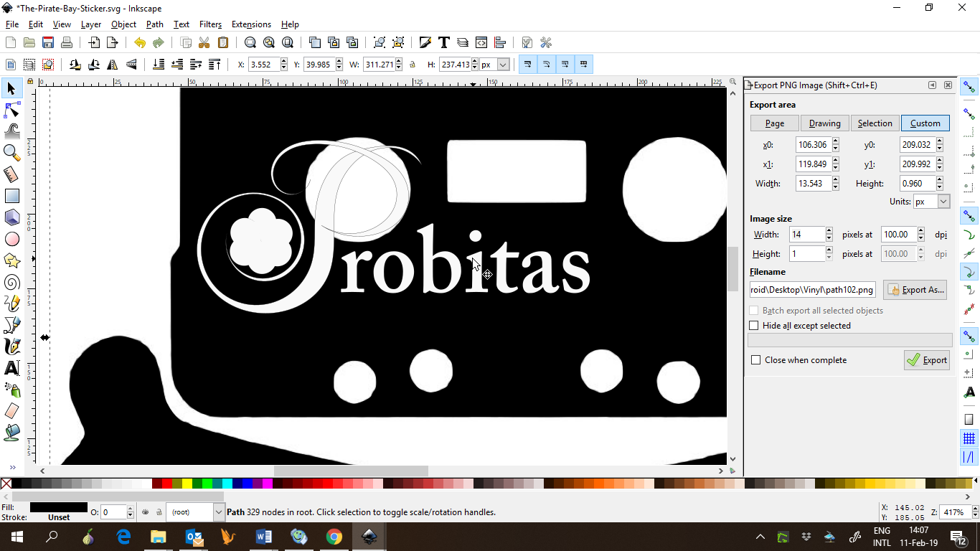The image size is (980, 551).
Task: Open the File menu
Action: pyautogui.click(x=12, y=24)
